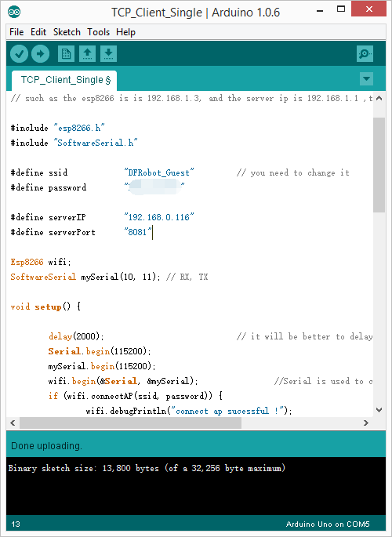392x537 pixels.
Task: Click the vertical scrollbar up arrow
Action: pos(379,98)
